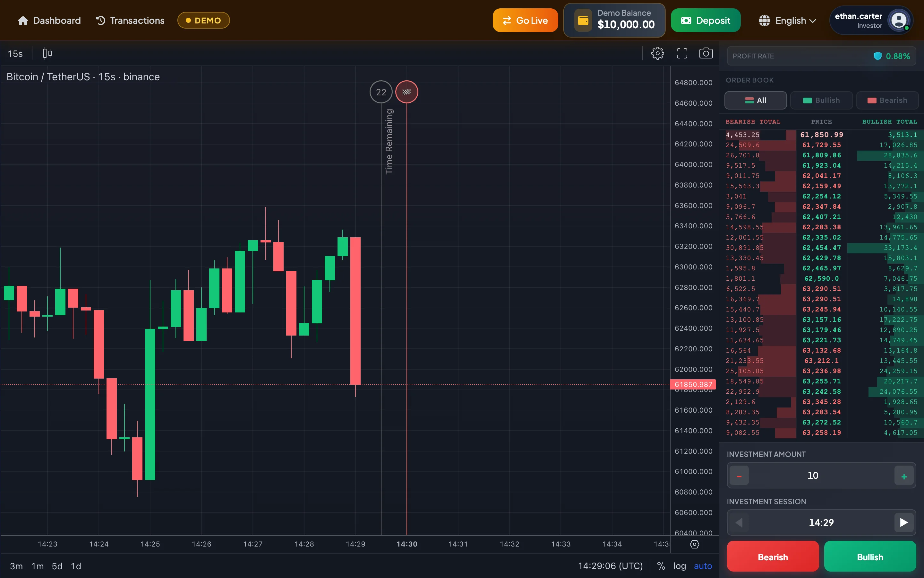This screenshot has width=924, height=578.
Task: Expand the English language dropdown
Action: tap(787, 20)
